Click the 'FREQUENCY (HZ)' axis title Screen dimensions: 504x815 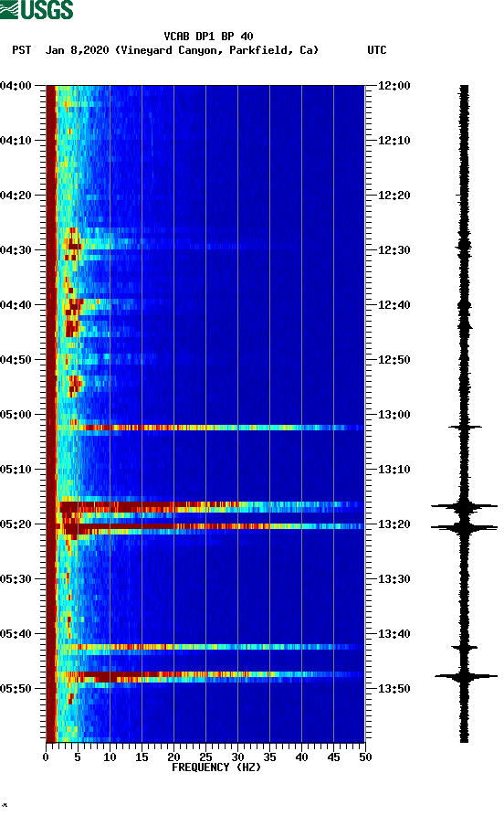[x=216, y=767]
